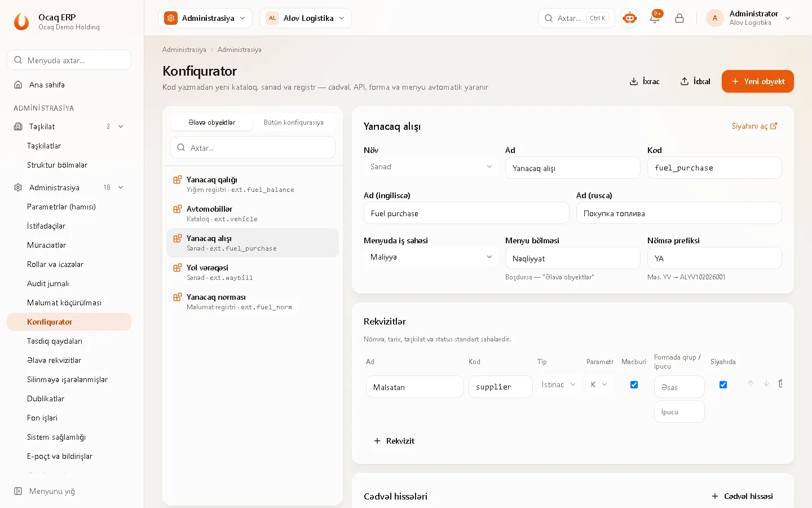Screen dimensions: 812x508
Task: Click the Menyunu yığ collapse icon
Action: click(x=18, y=491)
